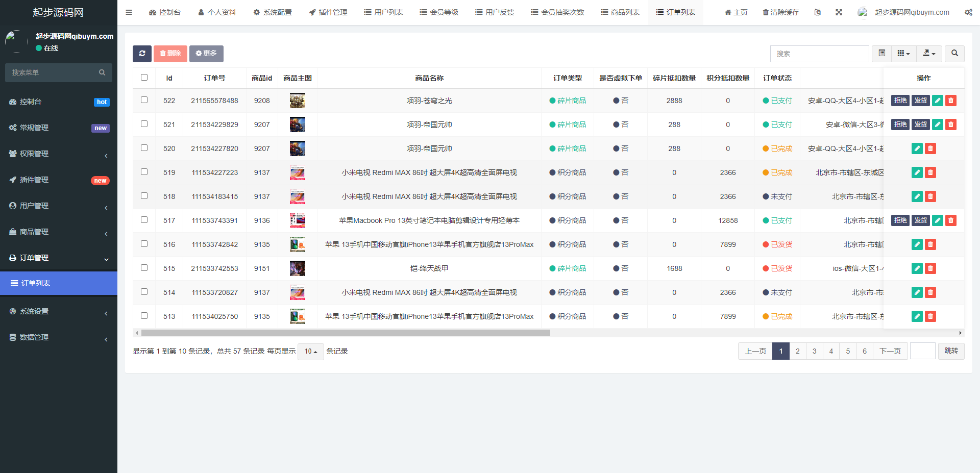Click the 搜索 input field above the table
Viewport: 980px width, 473px height.
(x=819, y=54)
